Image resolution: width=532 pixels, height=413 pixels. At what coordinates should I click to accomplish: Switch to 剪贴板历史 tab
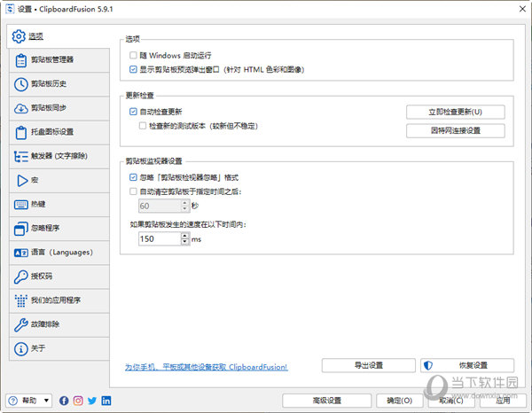[59, 84]
